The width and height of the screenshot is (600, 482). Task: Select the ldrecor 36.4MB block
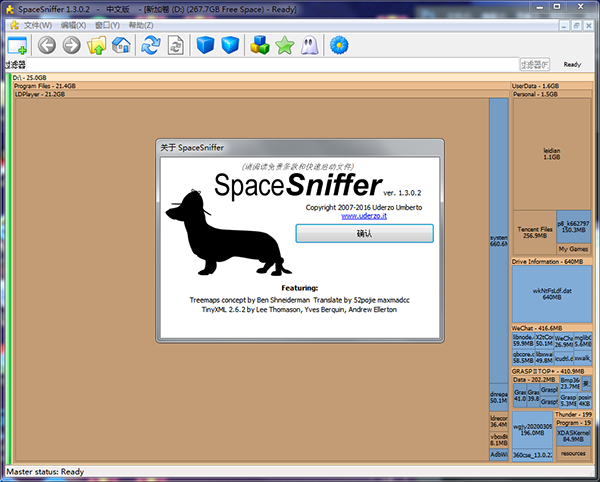(x=499, y=422)
